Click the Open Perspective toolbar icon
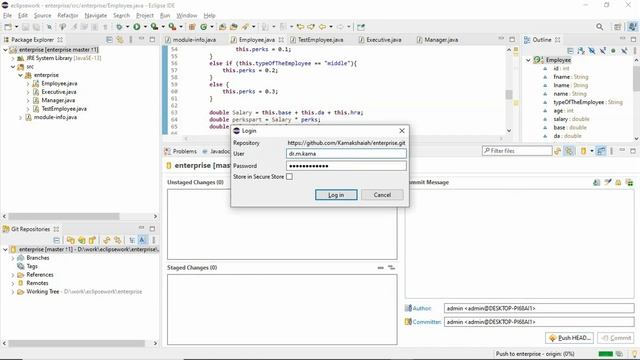 (x=618, y=27)
